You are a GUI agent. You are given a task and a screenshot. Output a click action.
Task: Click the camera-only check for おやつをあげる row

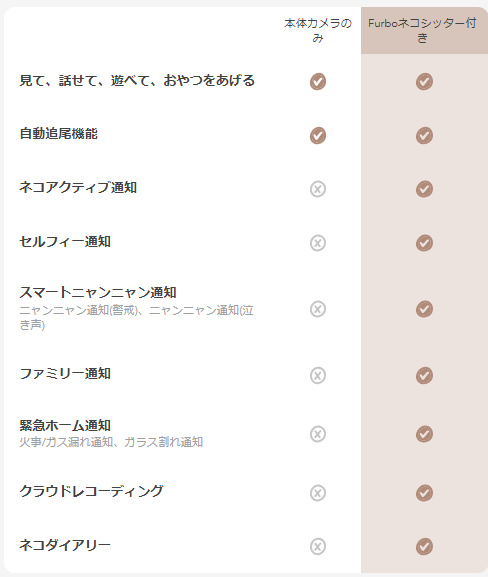318,81
